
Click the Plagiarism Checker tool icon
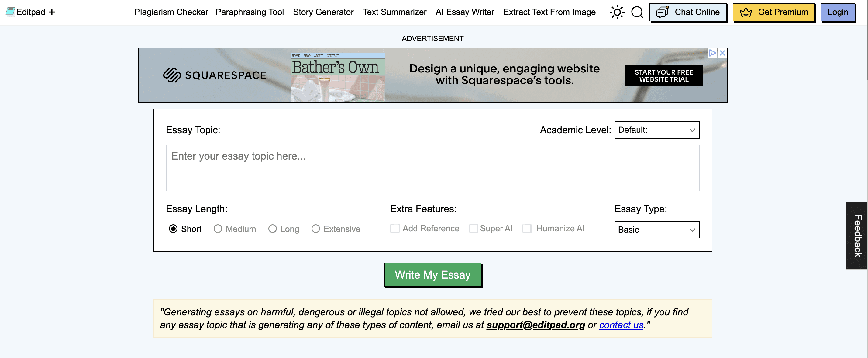tap(171, 12)
